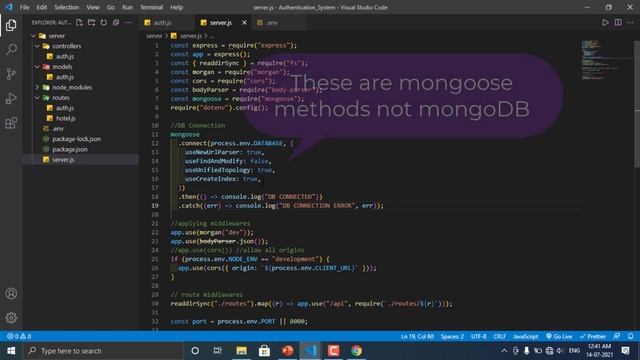
Task: Collapse all folders in Explorer
Action: [116, 22]
